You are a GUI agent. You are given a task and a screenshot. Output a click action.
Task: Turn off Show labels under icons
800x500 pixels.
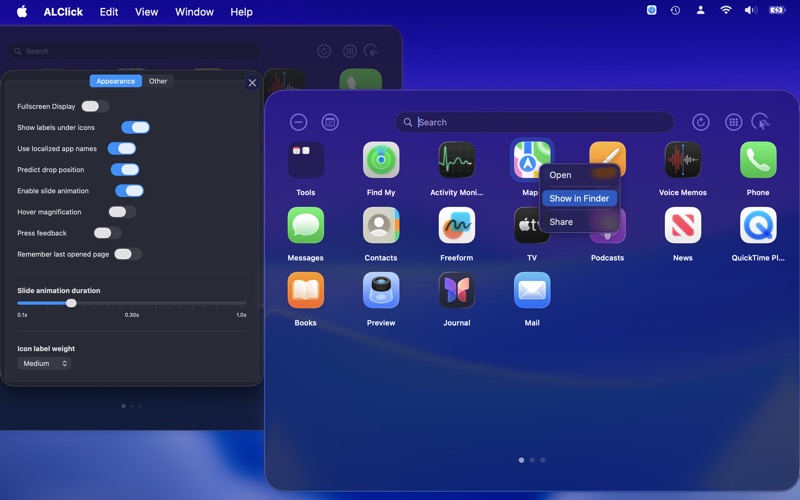tap(135, 128)
